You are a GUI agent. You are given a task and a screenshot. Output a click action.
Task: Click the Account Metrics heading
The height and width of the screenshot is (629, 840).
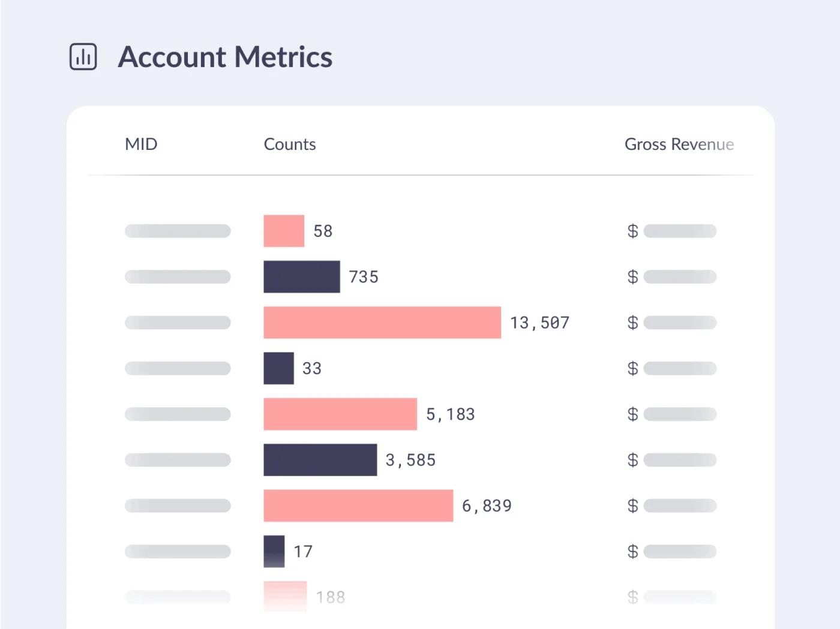tap(225, 57)
